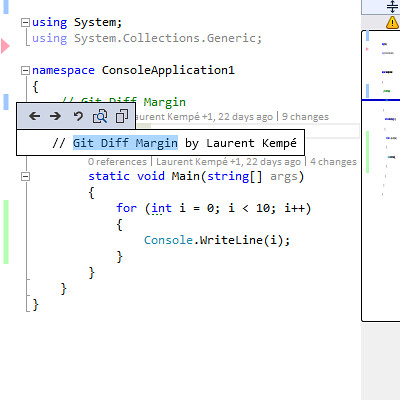400x400 pixels.
Task: Click green 'Margin' comment word in editor
Action: [x=165, y=102]
